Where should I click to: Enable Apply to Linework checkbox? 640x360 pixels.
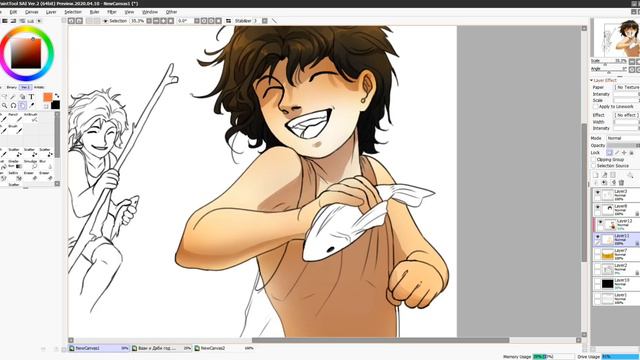coord(595,107)
